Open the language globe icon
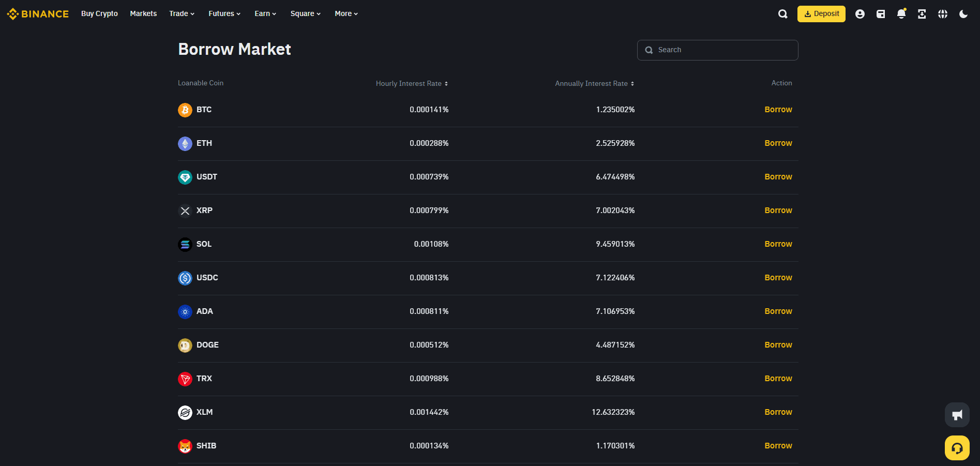 coord(943,14)
